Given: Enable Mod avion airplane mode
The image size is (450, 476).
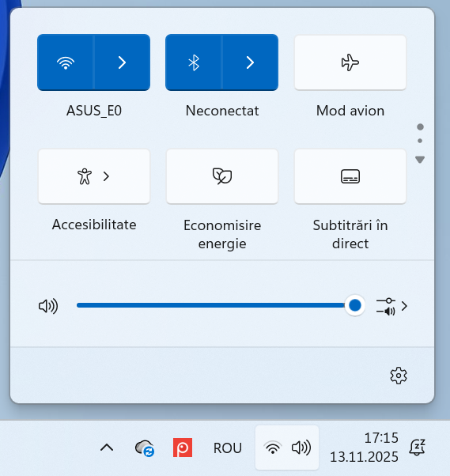Looking at the screenshot, I should click(350, 62).
